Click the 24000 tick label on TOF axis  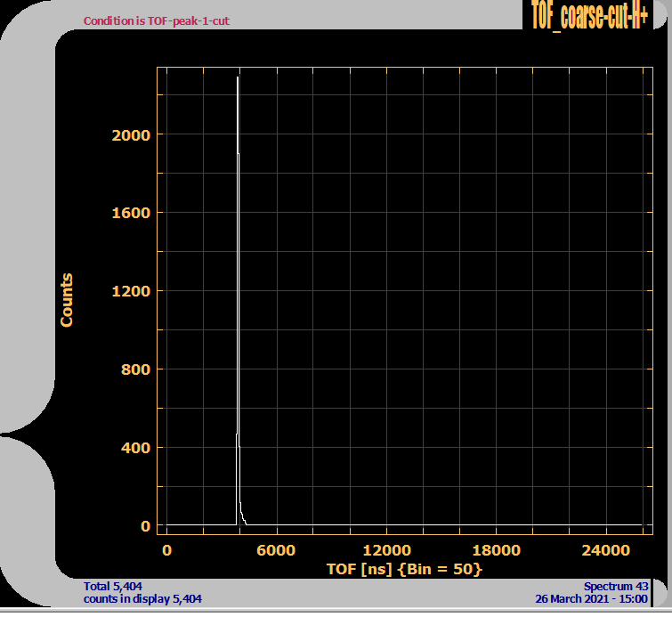(x=606, y=550)
